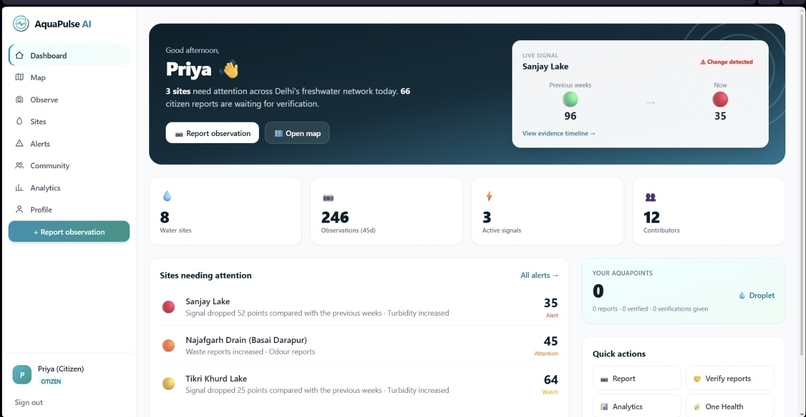The width and height of the screenshot is (806, 417).
Task: Click the Community people icon in sidebar
Action: (x=20, y=166)
